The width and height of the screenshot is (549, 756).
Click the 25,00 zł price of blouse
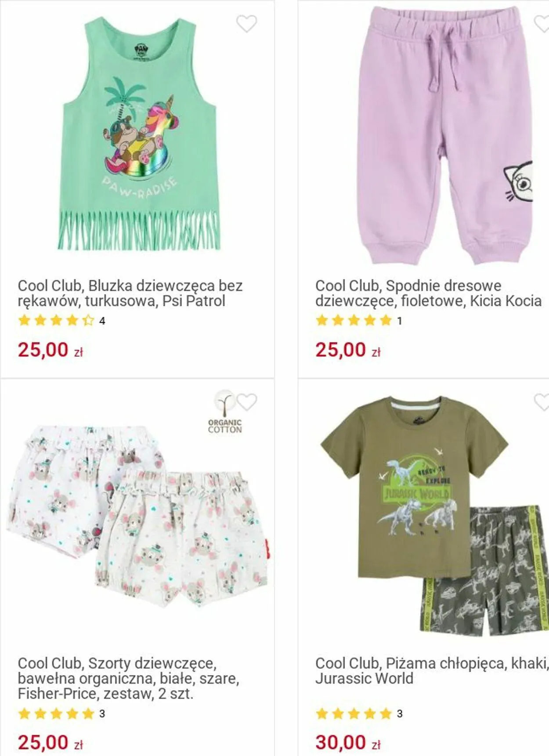pos(51,350)
